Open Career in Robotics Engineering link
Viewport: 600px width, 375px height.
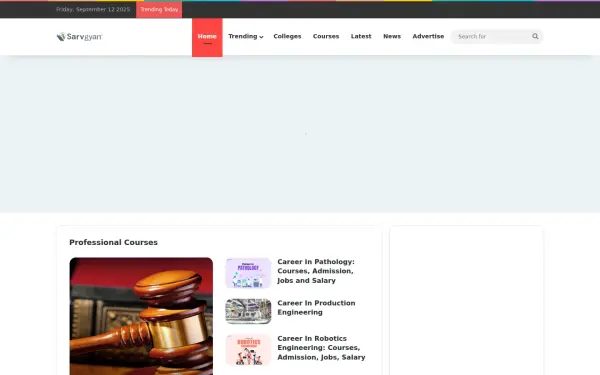321,348
